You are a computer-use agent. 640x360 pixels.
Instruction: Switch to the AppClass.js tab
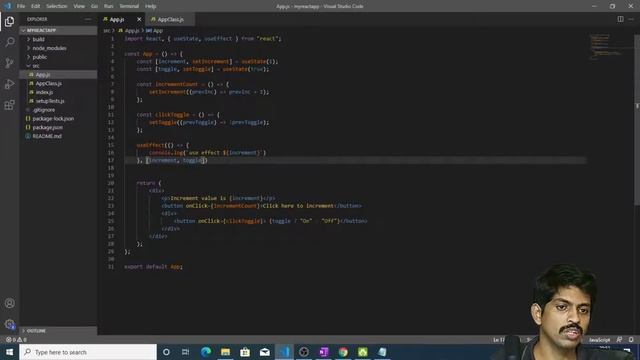pos(170,19)
